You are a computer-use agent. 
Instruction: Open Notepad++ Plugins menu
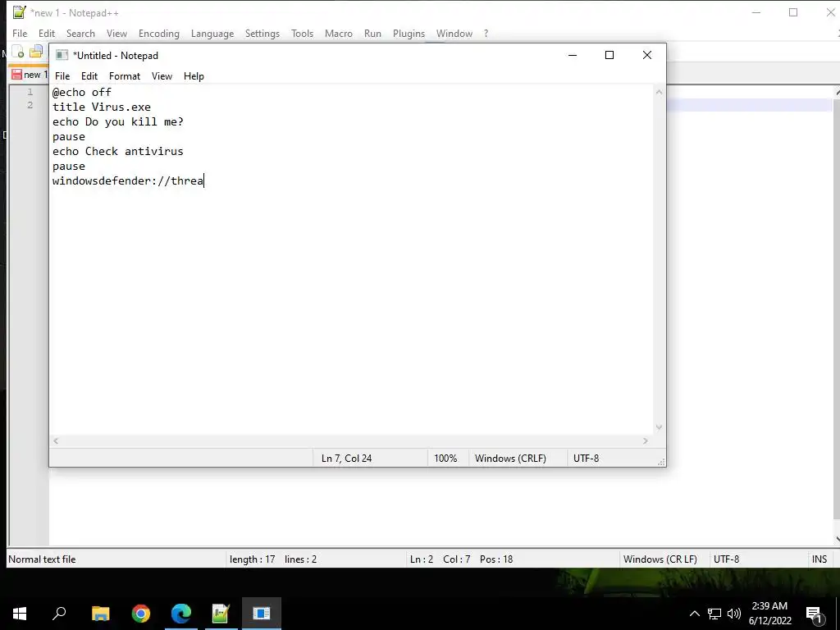[409, 33]
